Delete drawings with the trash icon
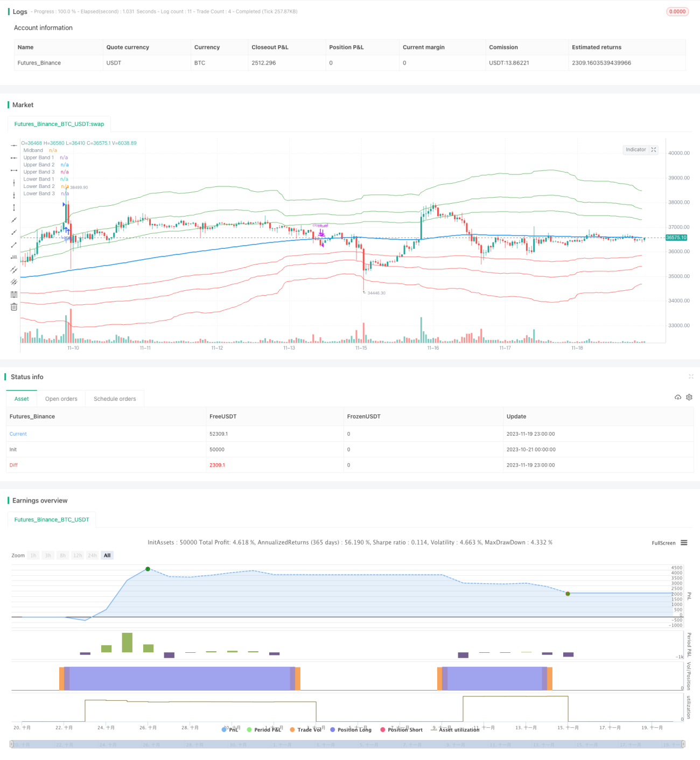 click(14, 306)
